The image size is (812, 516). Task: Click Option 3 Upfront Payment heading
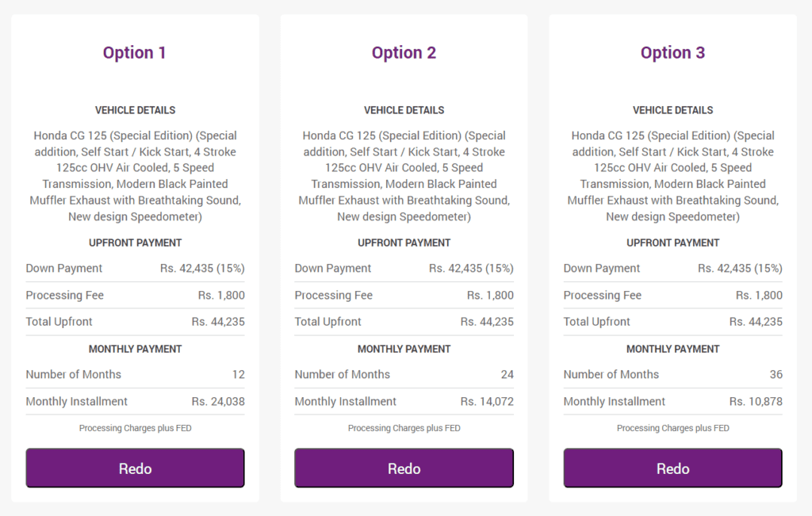(672, 243)
